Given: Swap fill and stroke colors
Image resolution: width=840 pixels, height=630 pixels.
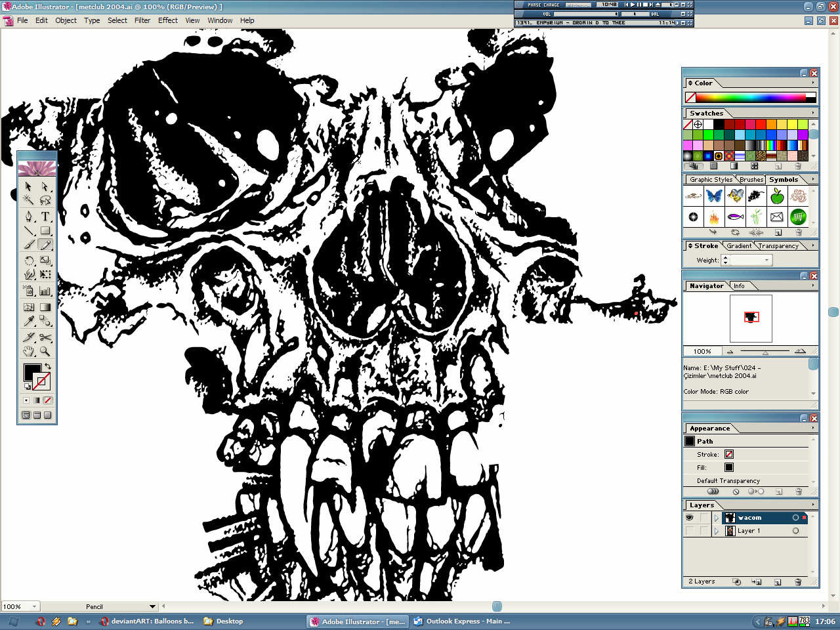Looking at the screenshot, I should pos(48,366).
